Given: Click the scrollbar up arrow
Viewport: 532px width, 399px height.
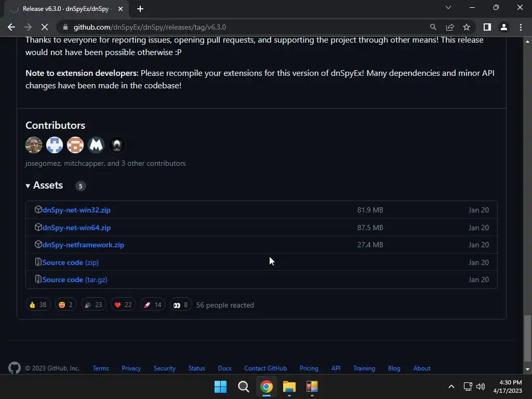Looking at the screenshot, I should (527, 41).
